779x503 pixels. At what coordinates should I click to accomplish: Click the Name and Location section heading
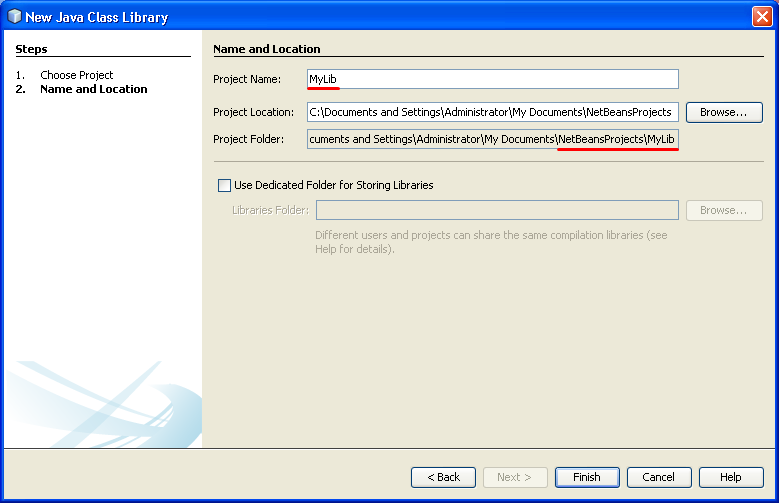267,49
